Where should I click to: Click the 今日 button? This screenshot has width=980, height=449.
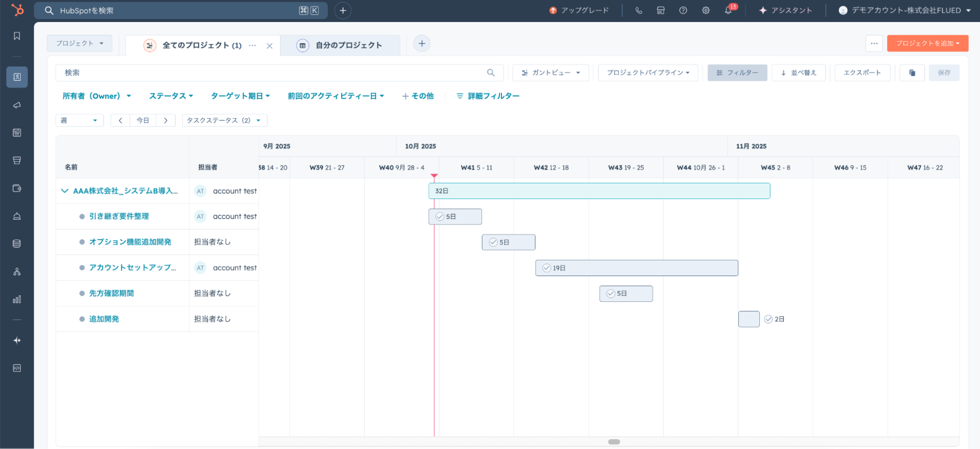pyautogui.click(x=143, y=121)
